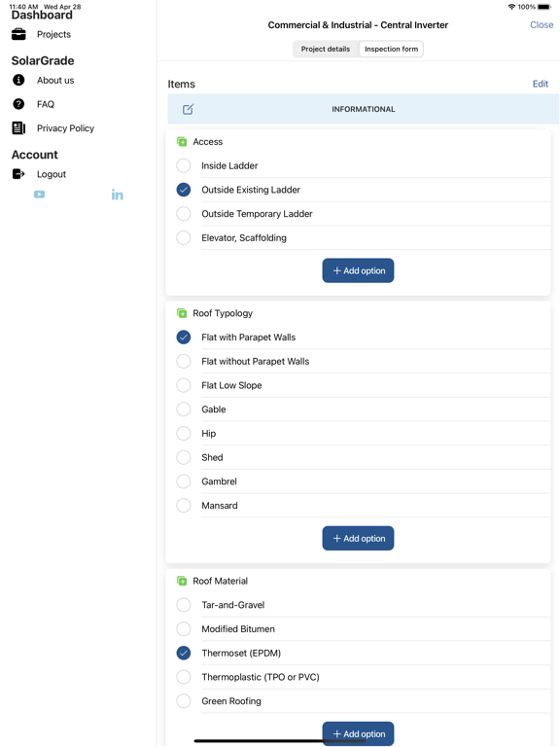Select the Green Roofing material radio
The height and width of the screenshot is (747, 560).
(x=184, y=700)
